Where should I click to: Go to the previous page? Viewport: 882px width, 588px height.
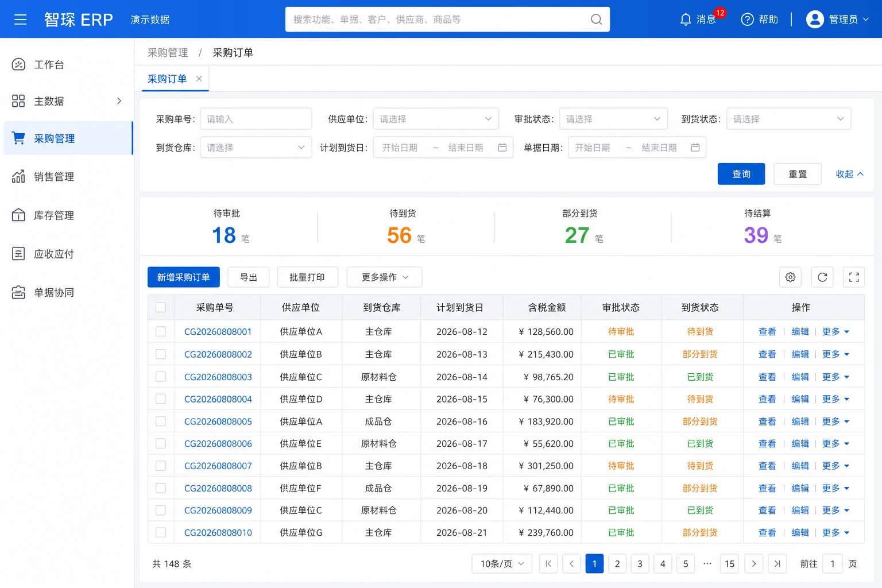pyautogui.click(x=571, y=564)
